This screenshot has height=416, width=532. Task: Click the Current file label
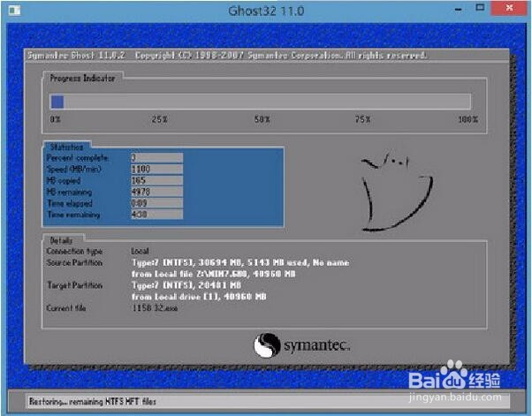tap(66, 308)
